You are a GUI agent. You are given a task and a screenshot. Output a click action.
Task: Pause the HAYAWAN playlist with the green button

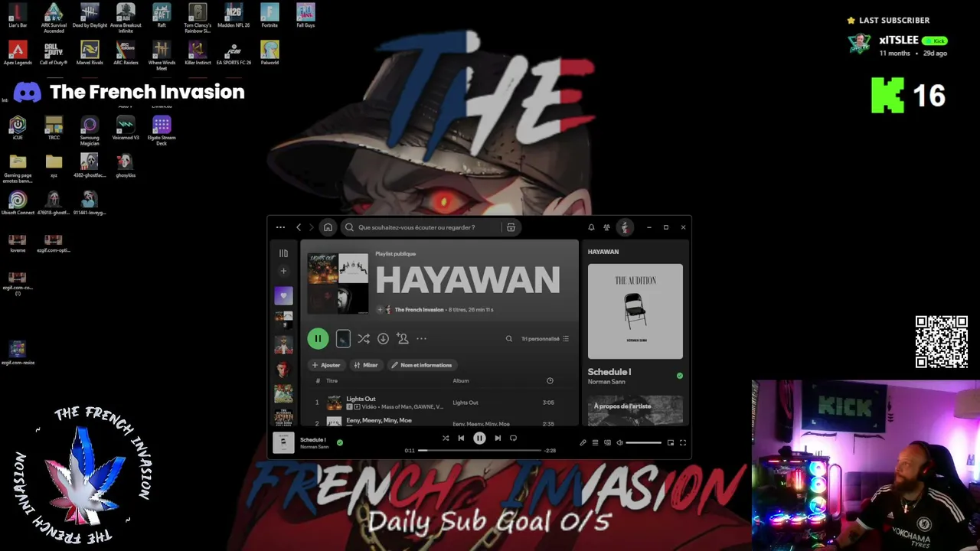pyautogui.click(x=318, y=338)
